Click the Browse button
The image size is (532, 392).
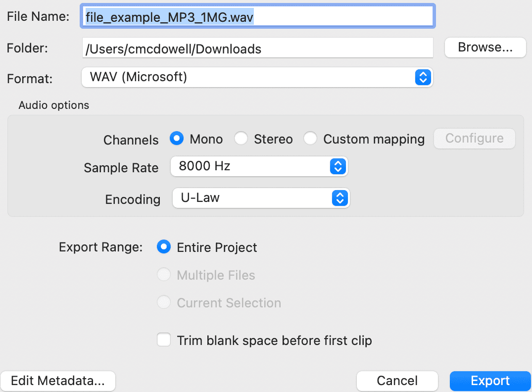(x=485, y=47)
